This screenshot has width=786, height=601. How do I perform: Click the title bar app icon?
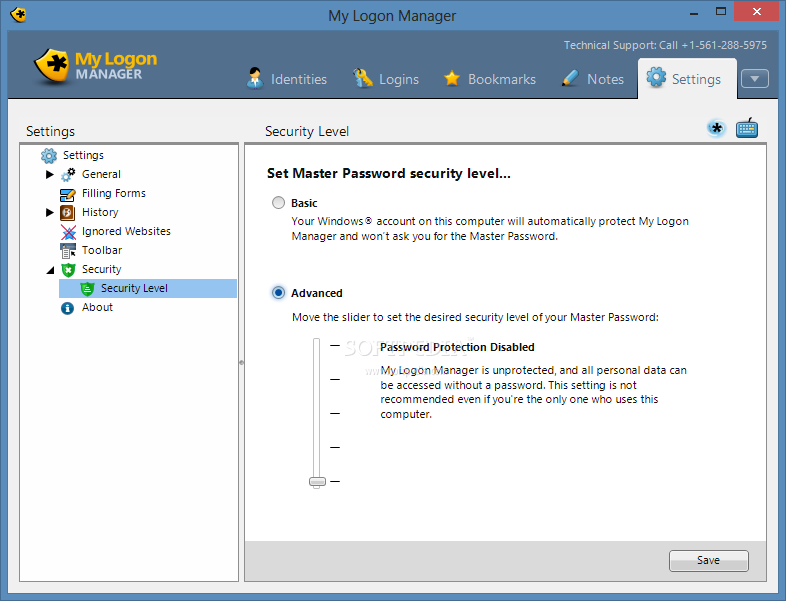(19, 15)
